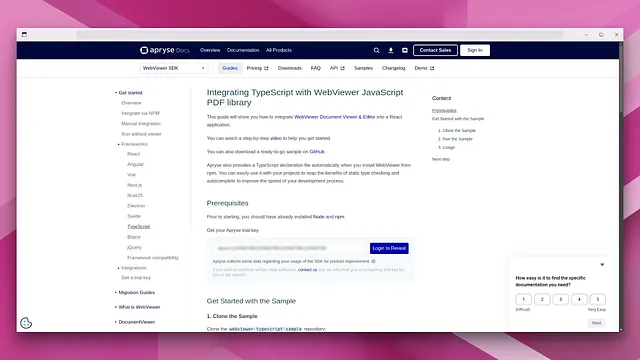Viewport: 640px width, 360px height.
Task: Collapse the survey popup with chevron
Action: [x=602, y=264]
